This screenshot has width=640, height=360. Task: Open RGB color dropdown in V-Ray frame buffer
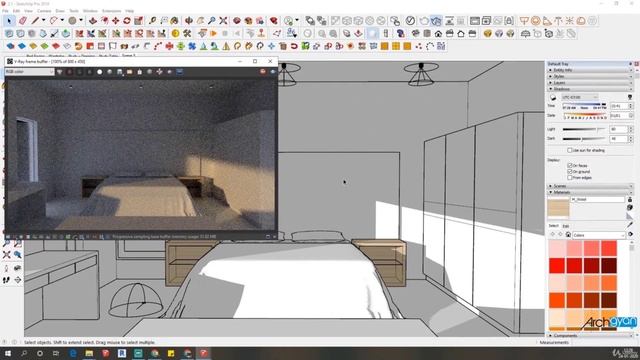pyautogui.click(x=29, y=71)
